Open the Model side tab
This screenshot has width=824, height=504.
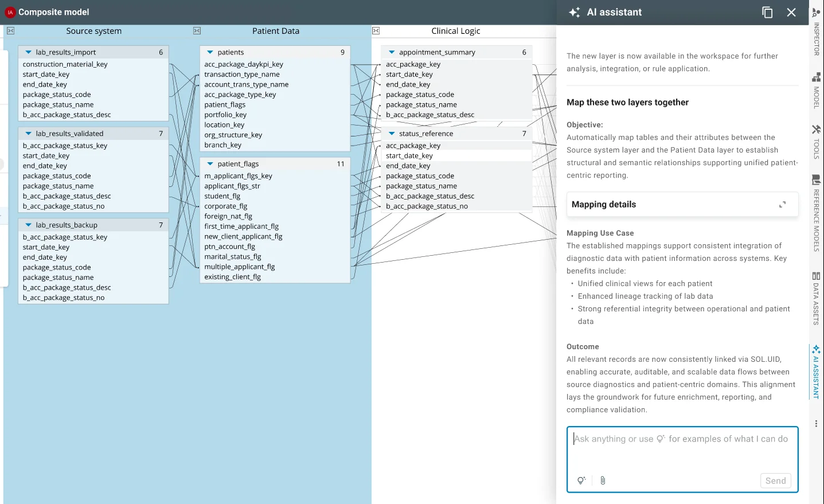816,91
